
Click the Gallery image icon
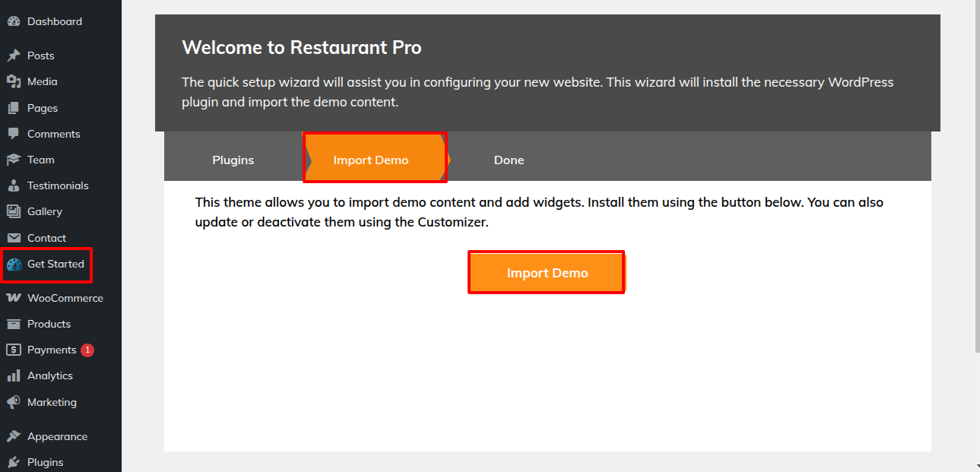pos(13,211)
